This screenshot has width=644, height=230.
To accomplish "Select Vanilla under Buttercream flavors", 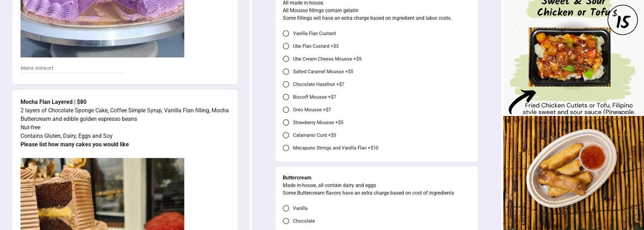I will pos(286,208).
